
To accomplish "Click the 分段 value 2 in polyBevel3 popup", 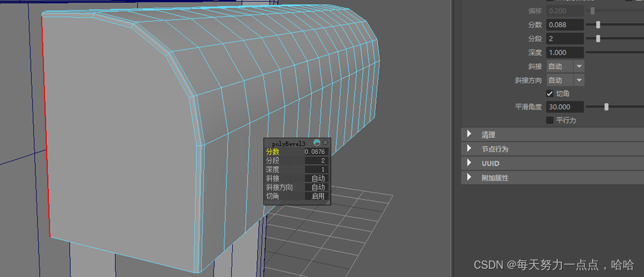I will [316, 161].
